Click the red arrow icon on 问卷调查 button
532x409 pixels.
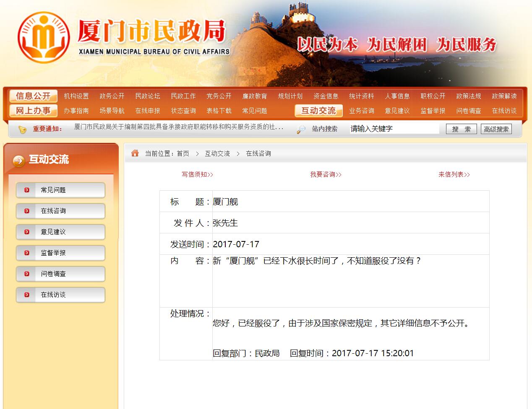click(x=27, y=274)
